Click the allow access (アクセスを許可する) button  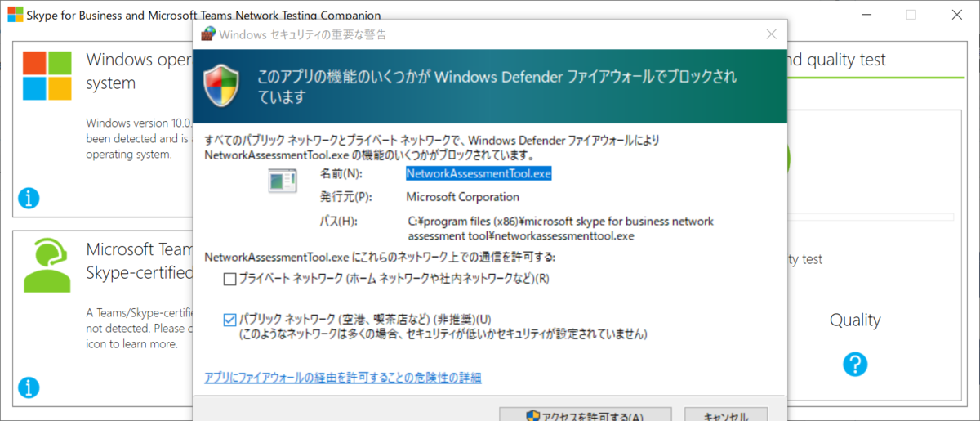[x=585, y=414]
